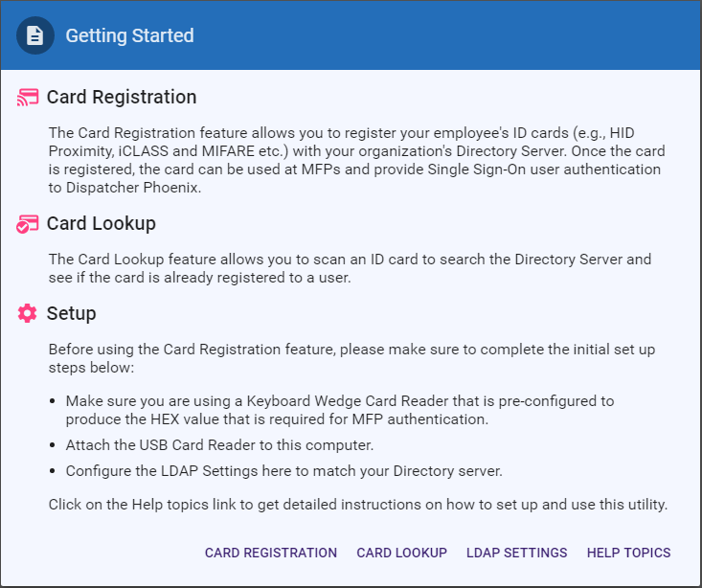
Task: Open the CARD REGISTRATION button
Action: pos(271,553)
